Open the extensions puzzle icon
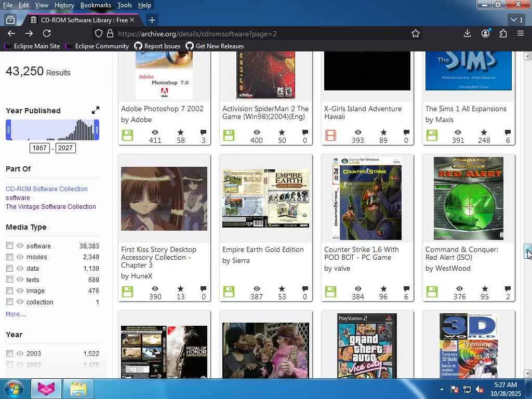This screenshot has height=399, width=532. [x=503, y=33]
